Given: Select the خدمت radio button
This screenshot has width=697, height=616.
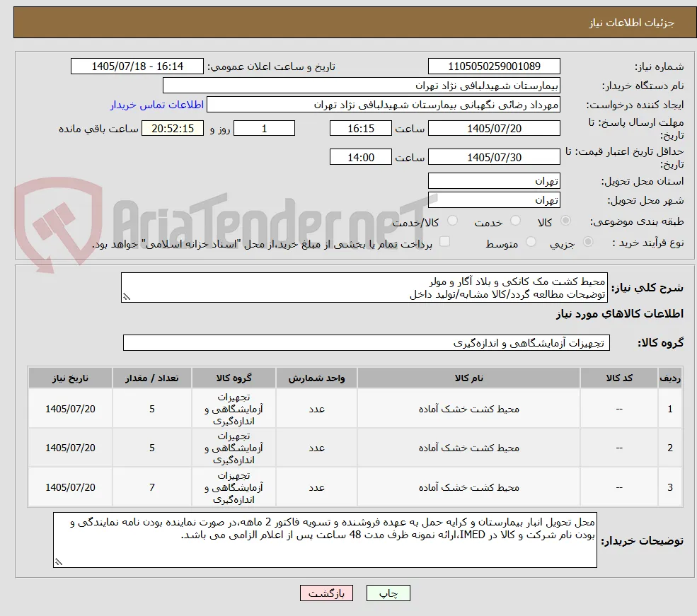Looking at the screenshot, I should coord(515,221).
